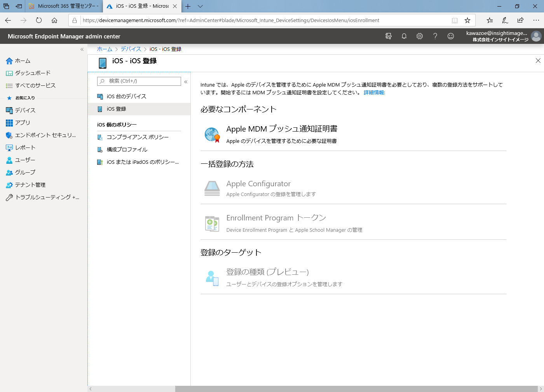Screen dimensions: 544x392
Task: Switch to Microsoft 365 管理センター tab
Action: [x=64, y=6]
